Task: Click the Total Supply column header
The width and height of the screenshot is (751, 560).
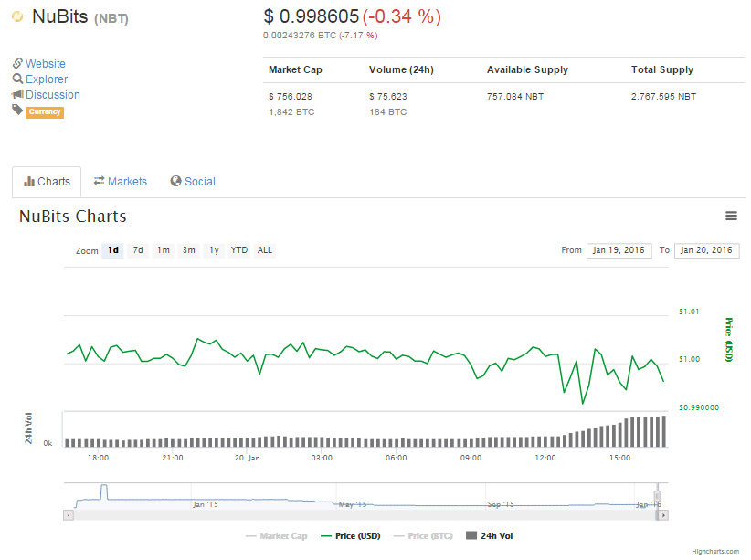Action: 662,70
